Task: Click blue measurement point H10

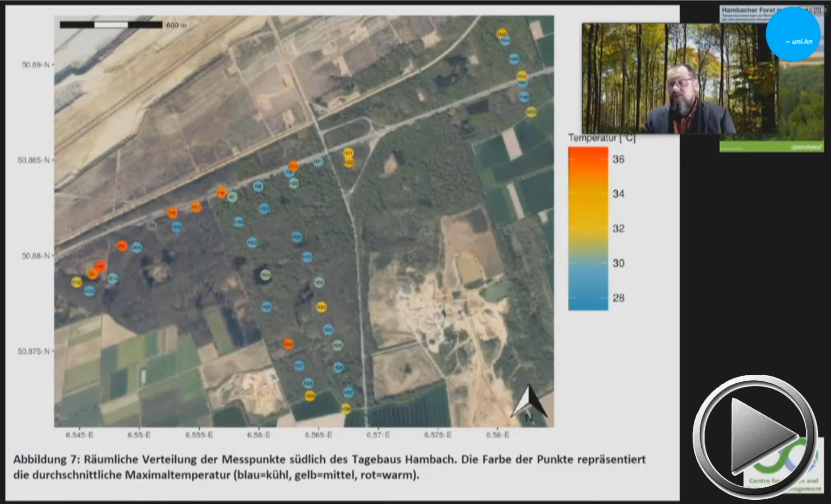Action: pyautogui.click(x=90, y=291)
